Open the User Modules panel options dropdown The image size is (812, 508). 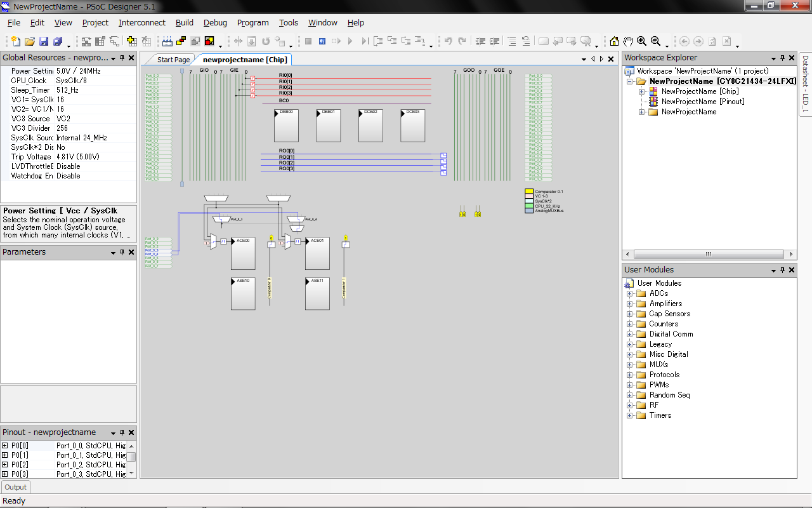pyautogui.click(x=774, y=270)
